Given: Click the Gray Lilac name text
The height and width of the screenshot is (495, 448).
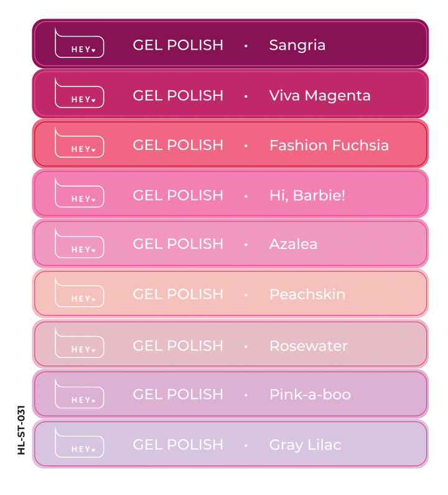Looking at the screenshot, I should [x=305, y=445].
